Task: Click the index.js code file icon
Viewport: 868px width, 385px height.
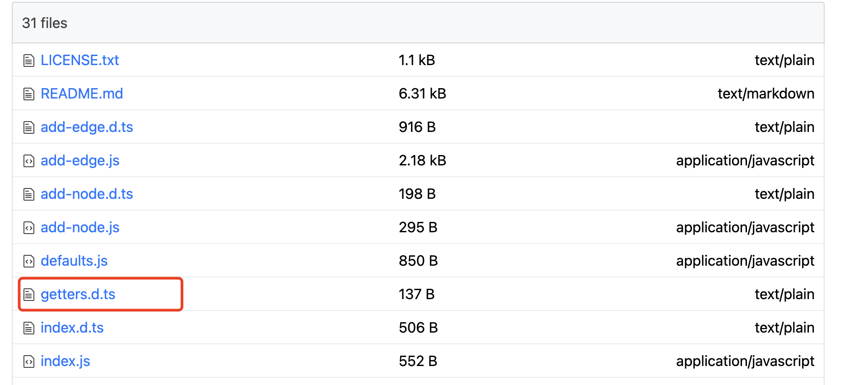Action: click(29, 362)
